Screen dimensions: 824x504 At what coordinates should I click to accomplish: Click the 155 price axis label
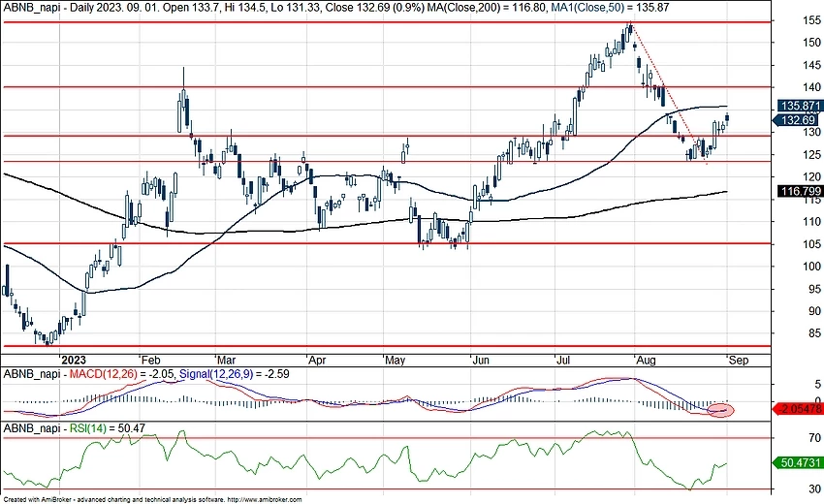pyautogui.click(x=812, y=20)
